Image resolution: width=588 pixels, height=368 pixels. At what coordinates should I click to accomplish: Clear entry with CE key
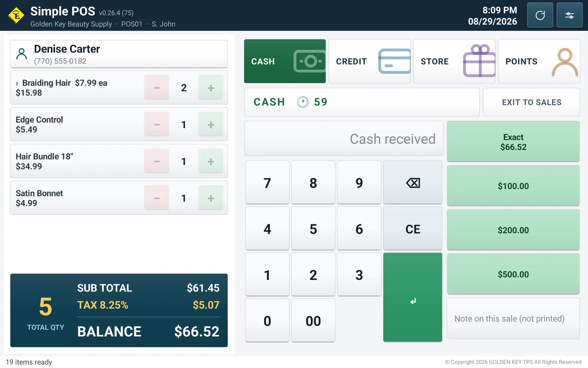(413, 229)
